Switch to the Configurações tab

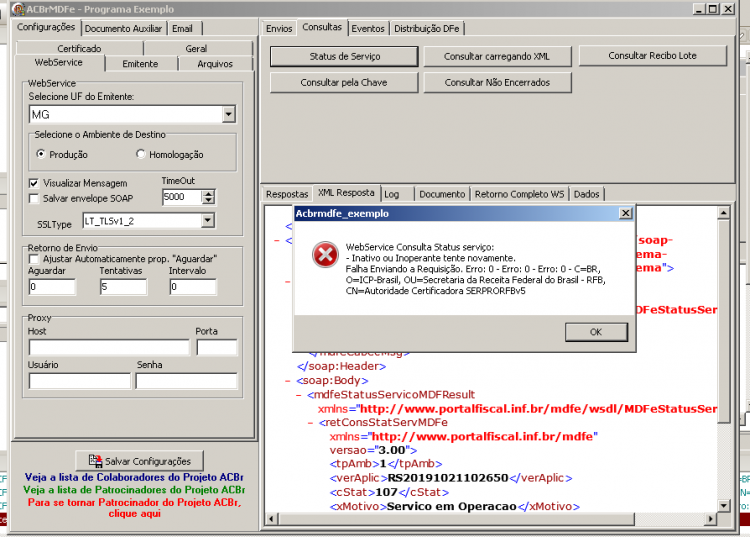click(46, 27)
